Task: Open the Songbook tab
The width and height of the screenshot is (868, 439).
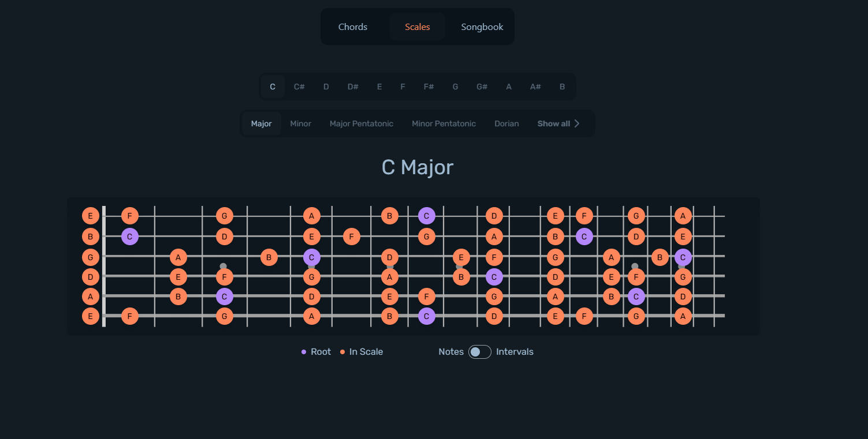Action: coord(482,27)
